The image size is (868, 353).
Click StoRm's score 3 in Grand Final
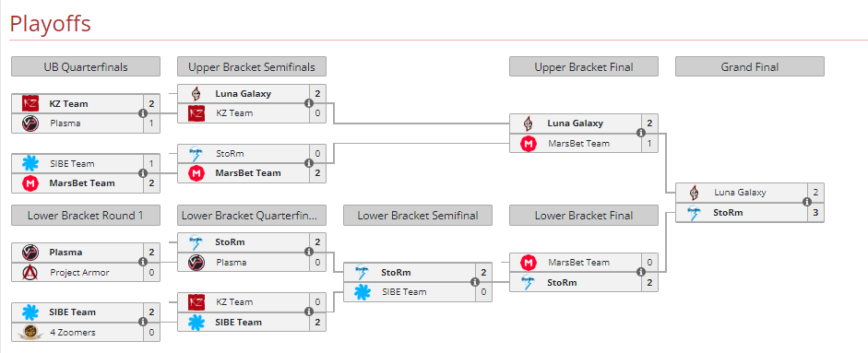click(816, 213)
